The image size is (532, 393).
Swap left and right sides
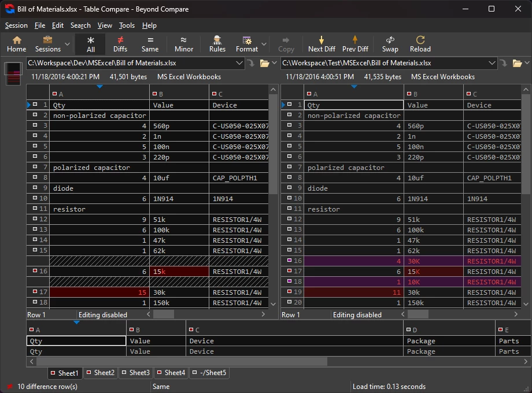pos(390,44)
